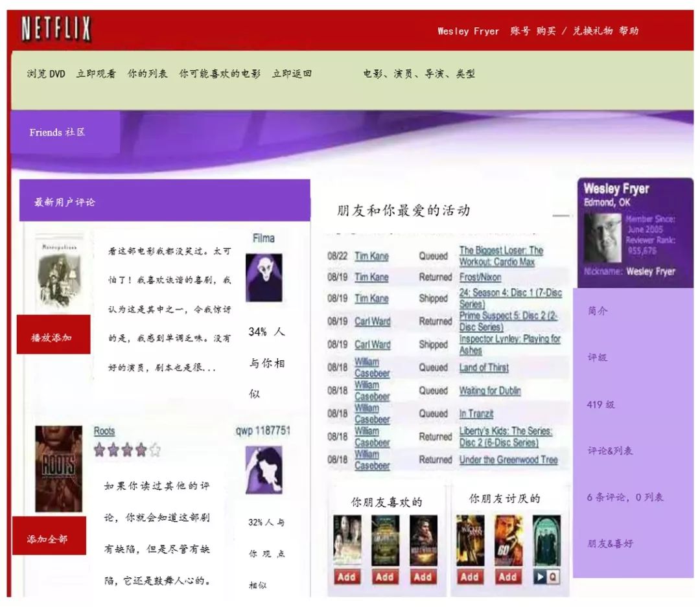
Task: Click the search field 电影、演员、导演、类型
Action: (x=419, y=74)
